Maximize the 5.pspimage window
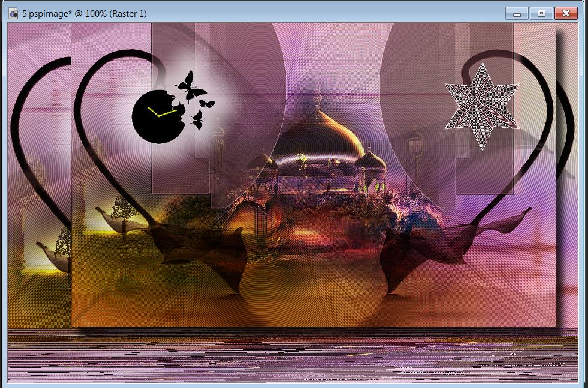 [x=541, y=14]
